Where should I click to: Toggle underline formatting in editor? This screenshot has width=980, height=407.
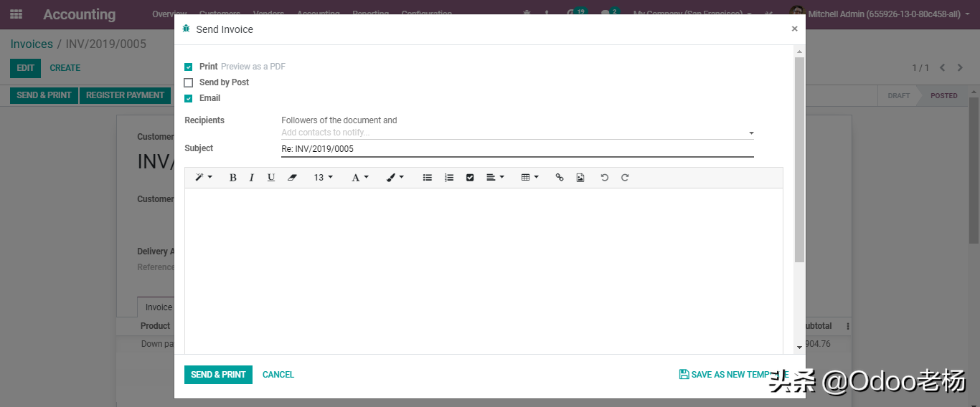(270, 178)
